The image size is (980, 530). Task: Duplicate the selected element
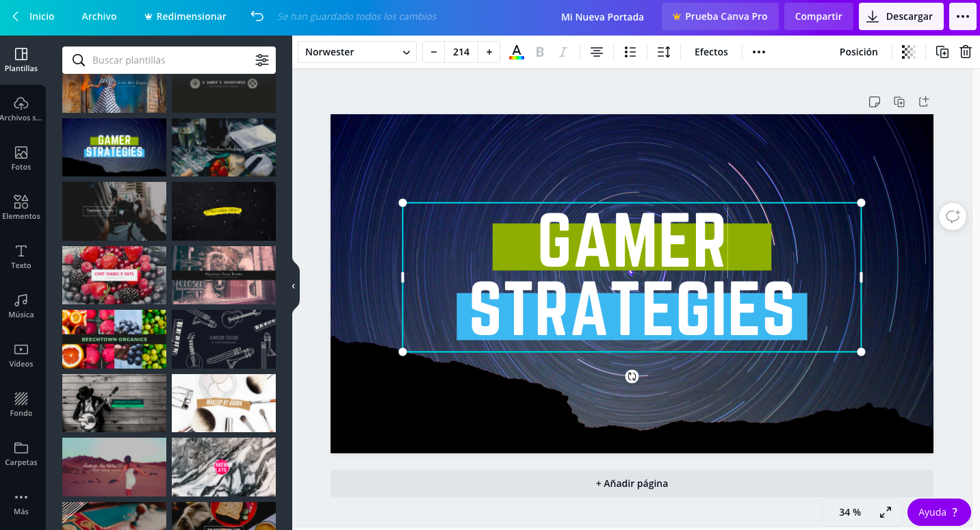pyautogui.click(x=942, y=52)
